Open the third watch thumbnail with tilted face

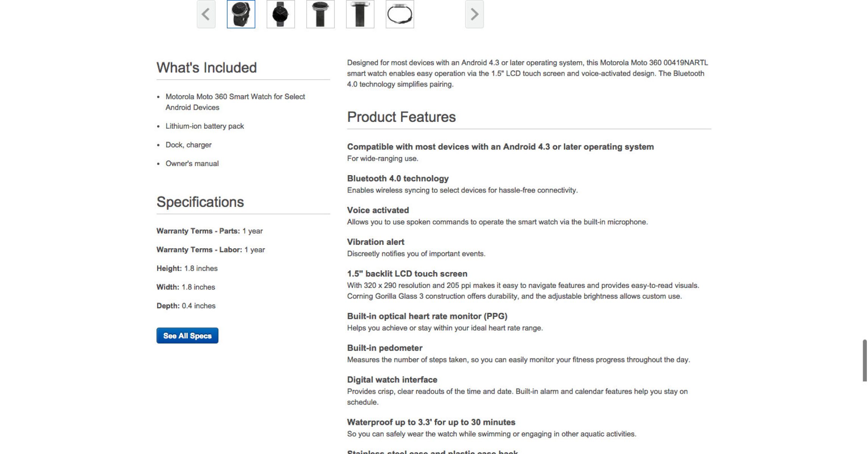tap(320, 14)
